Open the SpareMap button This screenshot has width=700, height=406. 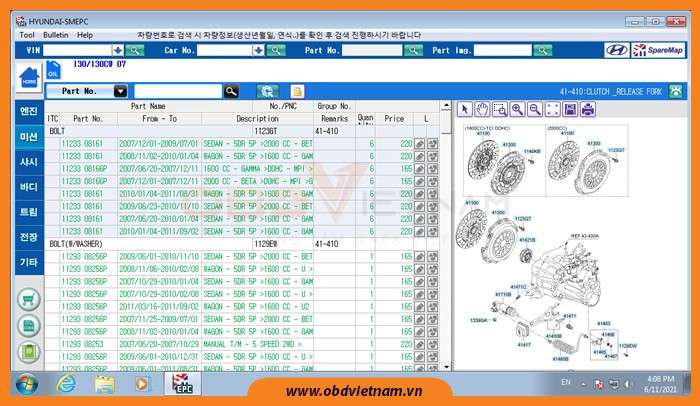[x=658, y=50]
